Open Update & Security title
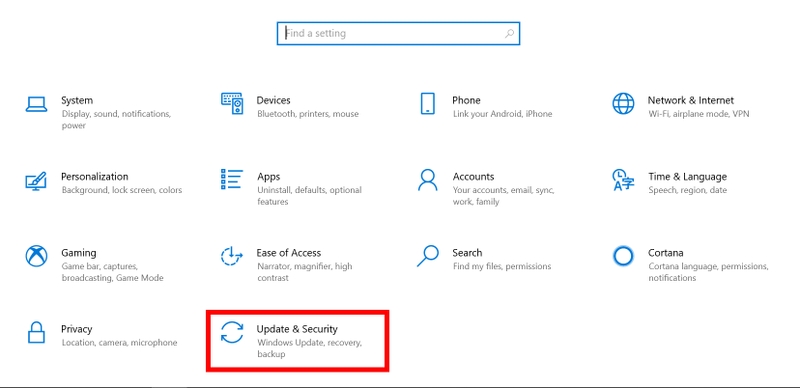Image resolution: width=800 pixels, height=388 pixels. [x=297, y=329]
